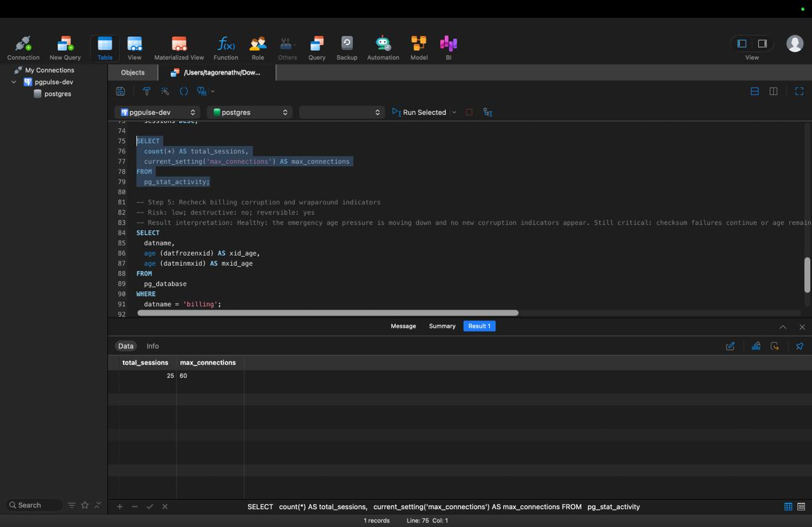Click the export result icon
812x527 pixels.
click(x=775, y=346)
